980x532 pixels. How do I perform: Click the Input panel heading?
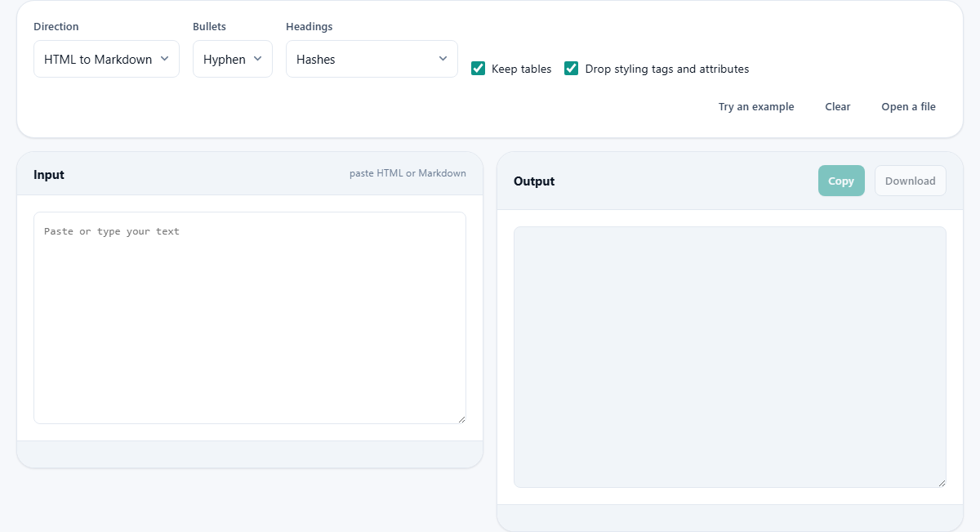coord(49,175)
